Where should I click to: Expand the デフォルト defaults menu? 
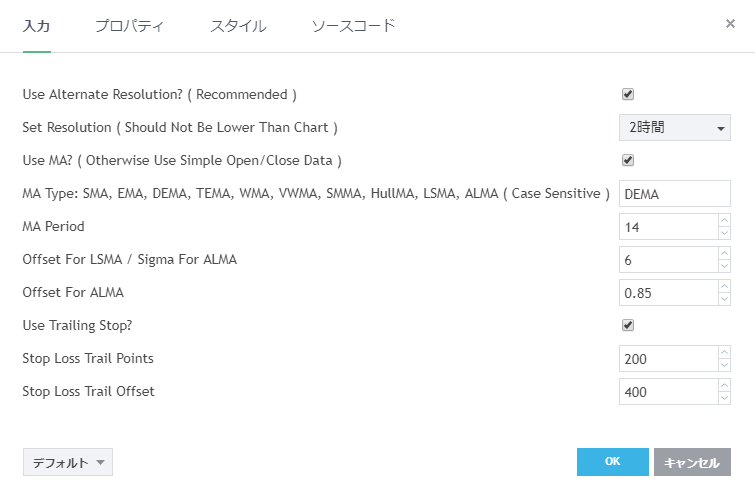(x=67, y=462)
